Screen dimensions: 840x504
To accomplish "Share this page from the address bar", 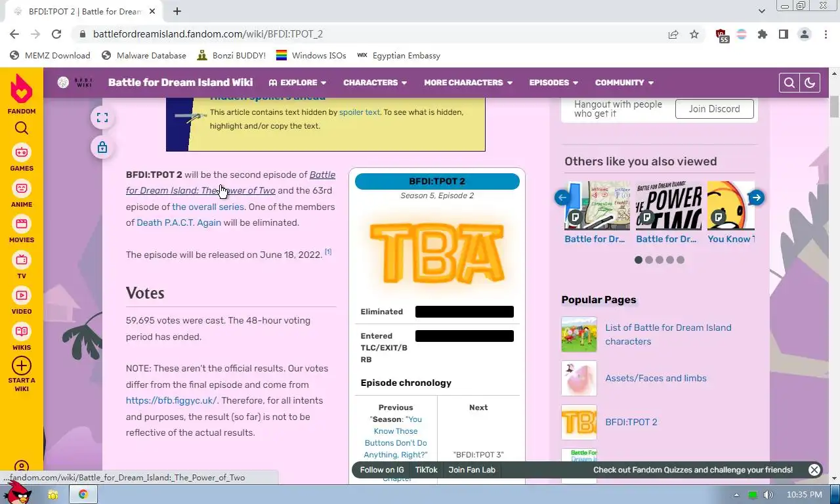I will 673,34.
